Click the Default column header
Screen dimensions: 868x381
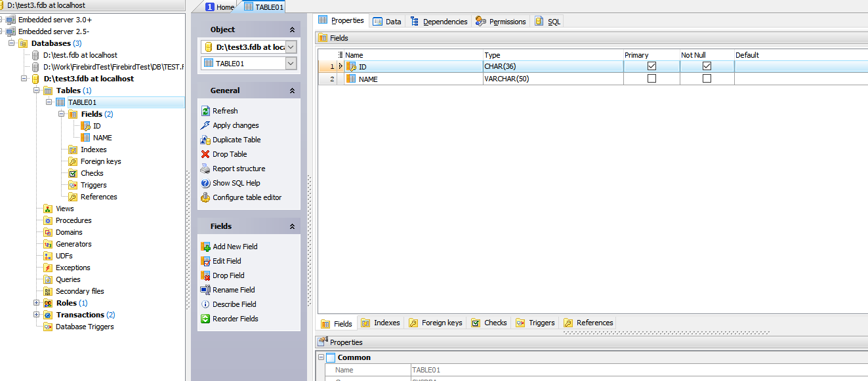(800, 55)
